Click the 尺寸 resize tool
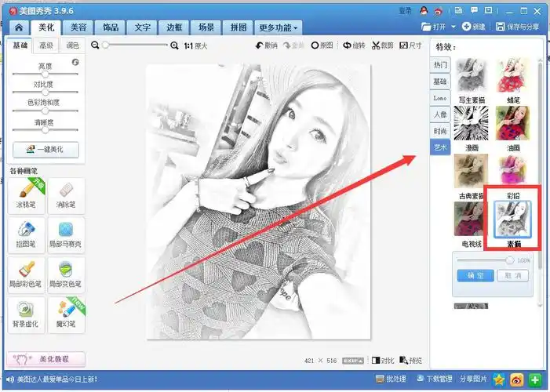The height and width of the screenshot is (392, 550). tap(410, 45)
